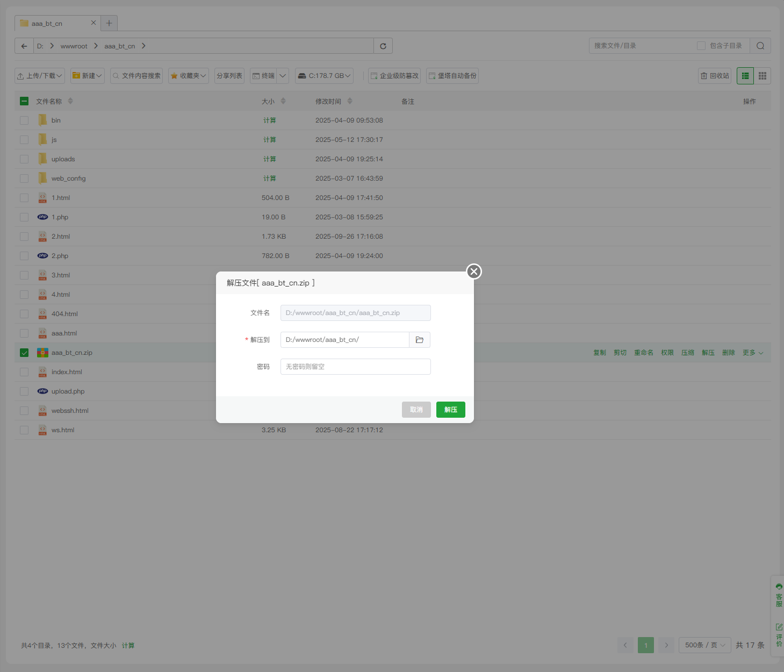
Task: Expand the upload/download dropdown
Action: [x=40, y=76]
